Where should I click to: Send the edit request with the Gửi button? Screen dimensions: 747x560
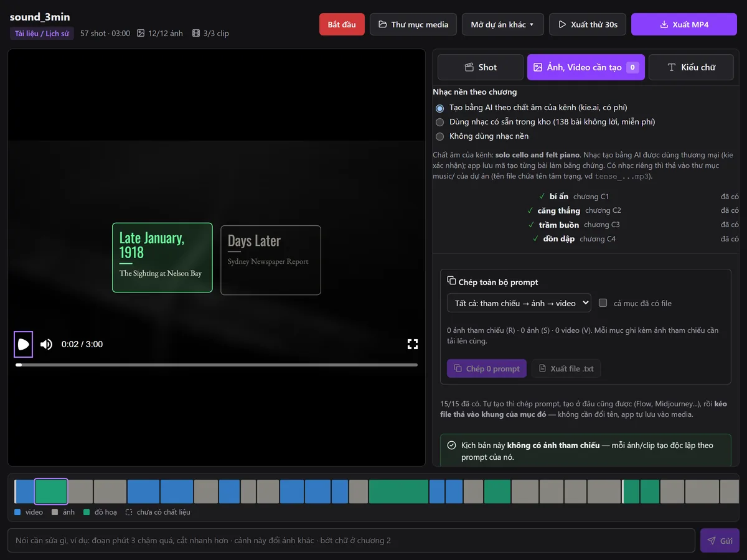(x=720, y=541)
